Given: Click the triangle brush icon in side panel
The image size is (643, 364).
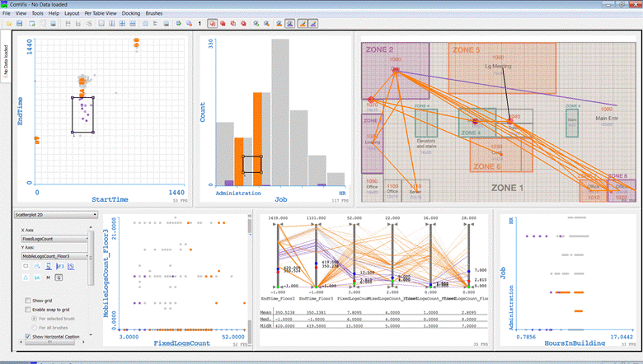Looking at the screenshot, I should [26, 279].
